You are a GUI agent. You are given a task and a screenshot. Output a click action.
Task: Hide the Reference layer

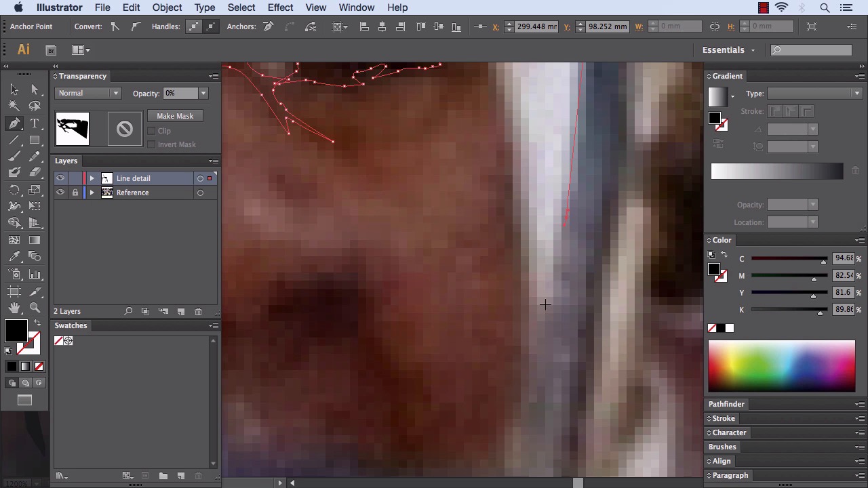coord(60,192)
